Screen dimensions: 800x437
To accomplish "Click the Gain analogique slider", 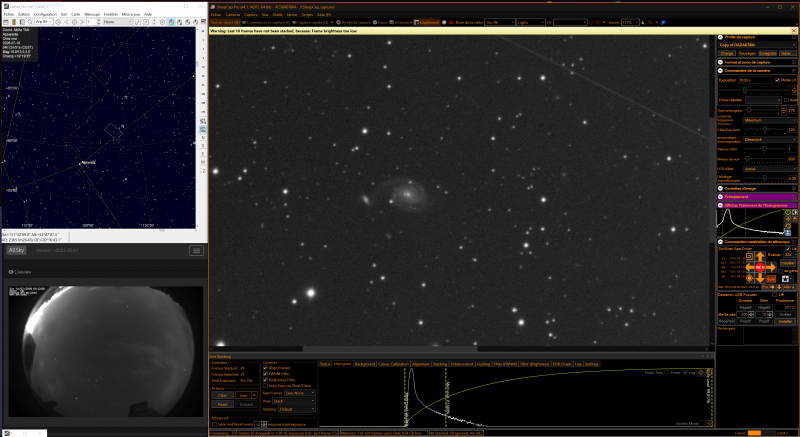I will (762, 110).
